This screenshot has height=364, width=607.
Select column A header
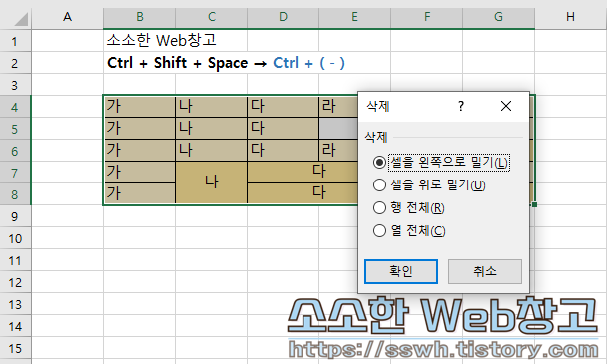(x=67, y=17)
